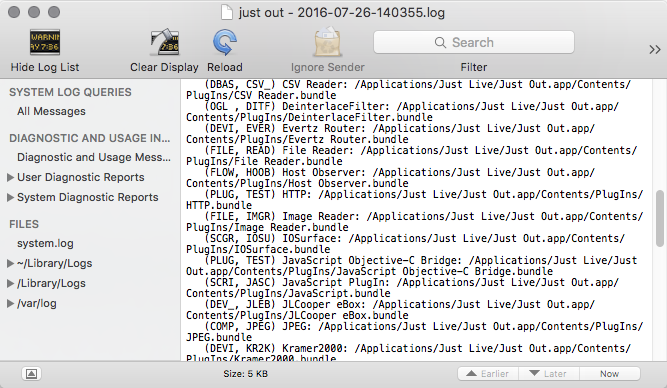
Task: Reload the log with the Reload icon
Action: pyautogui.click(x=225, y=42)
